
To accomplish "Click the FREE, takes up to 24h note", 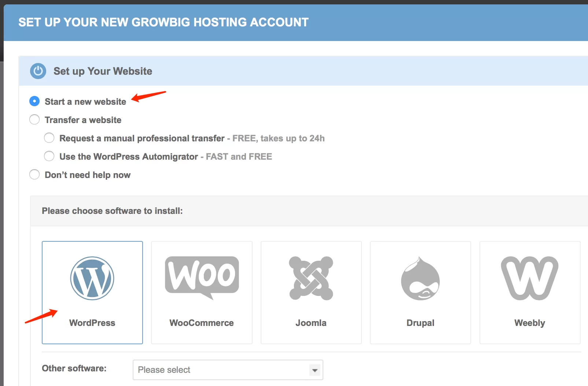I will click(279, 138).
